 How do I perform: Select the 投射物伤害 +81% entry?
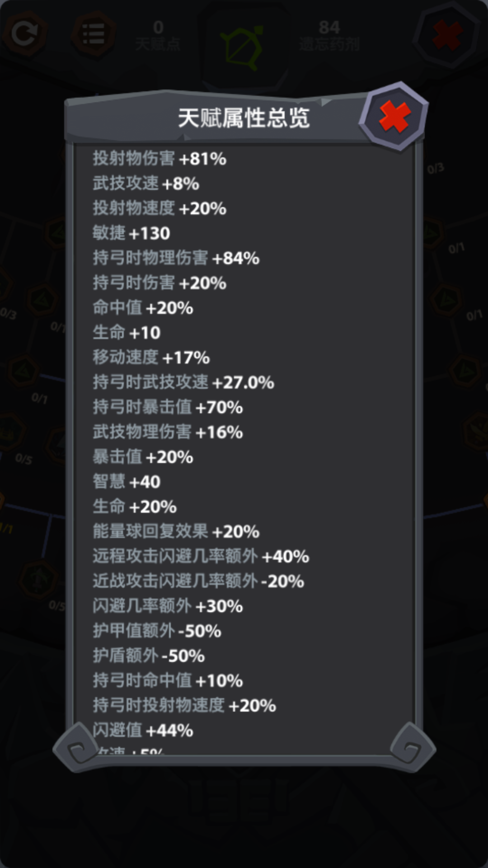coord(160,159)
